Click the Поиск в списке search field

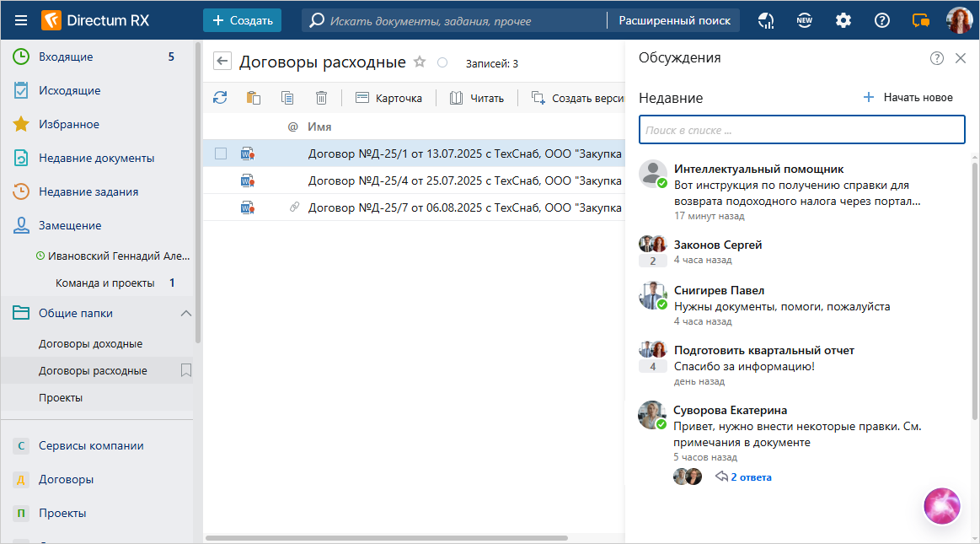point(801,130)
